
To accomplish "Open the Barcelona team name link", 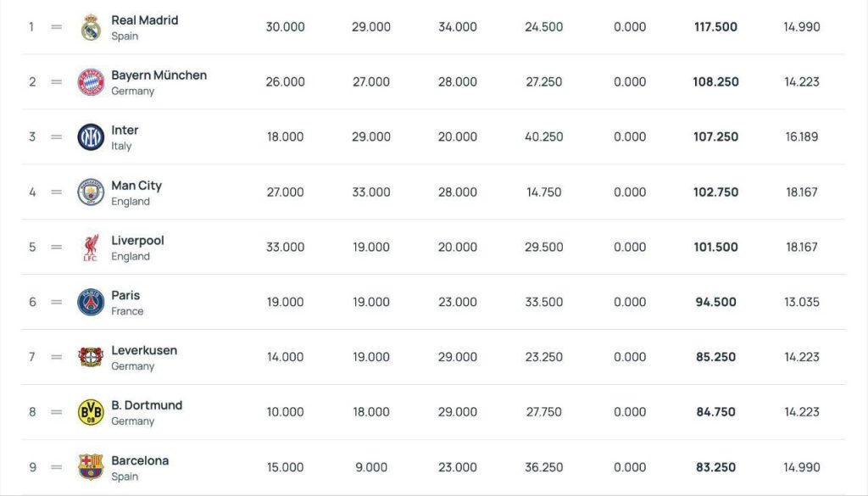I will pyautogui.click(x=140, y=460).
